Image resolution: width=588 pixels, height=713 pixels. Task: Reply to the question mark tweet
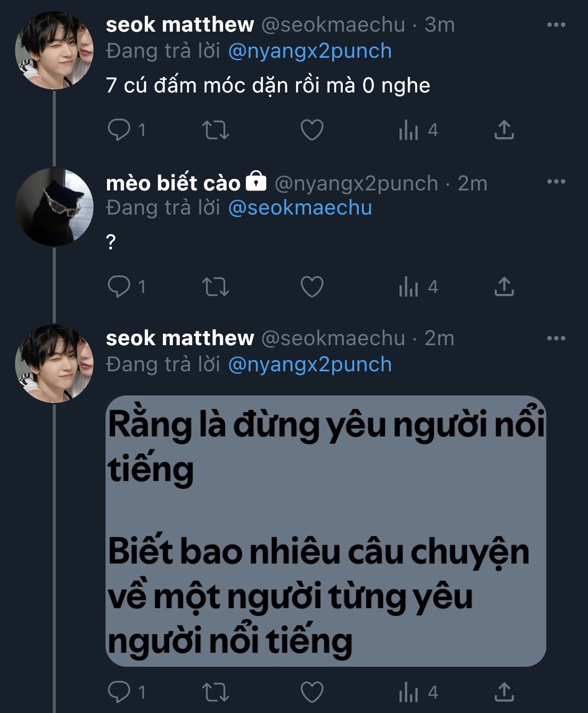(119, 287)
